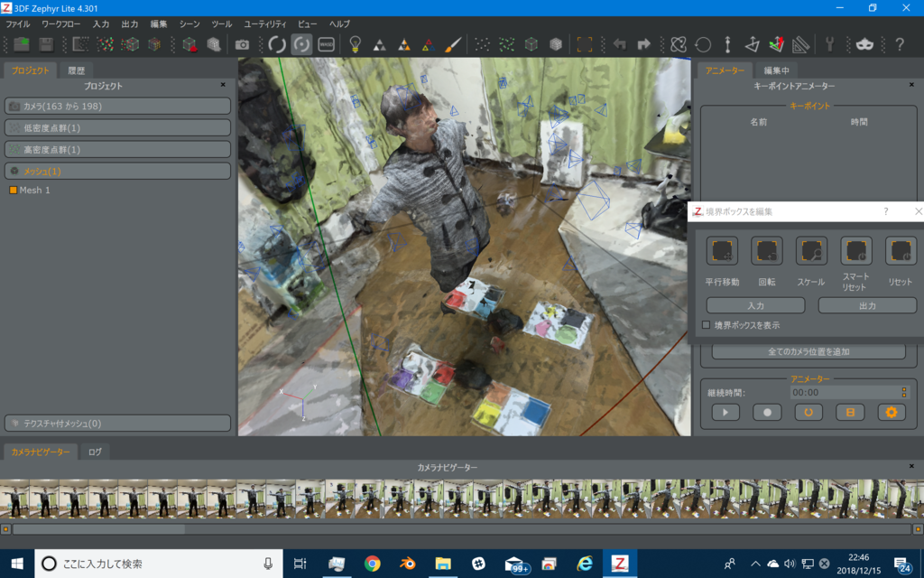The image size is (924, 578).
Task: Click the 入力 button
Action: tap(755, 305)
